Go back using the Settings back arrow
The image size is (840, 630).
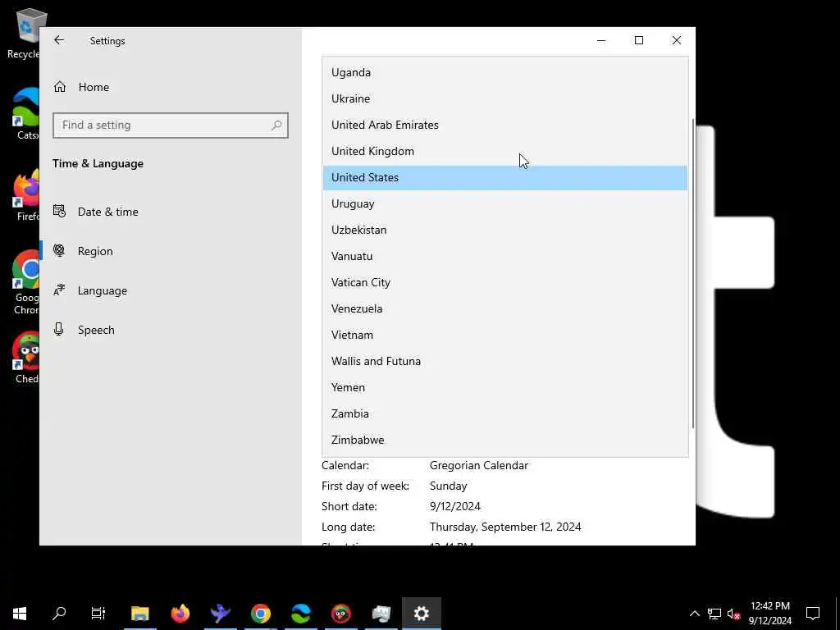click(59, 40)
